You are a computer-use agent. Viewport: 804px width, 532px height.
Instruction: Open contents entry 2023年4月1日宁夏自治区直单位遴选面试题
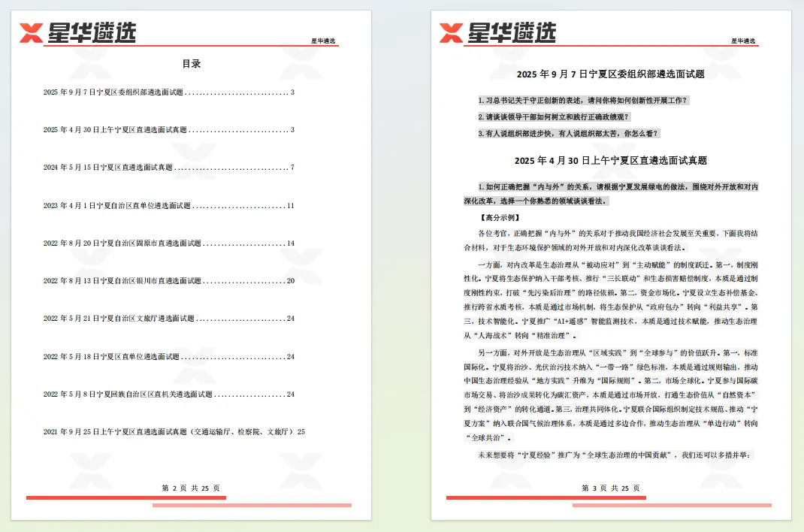(x=169, y=206)
